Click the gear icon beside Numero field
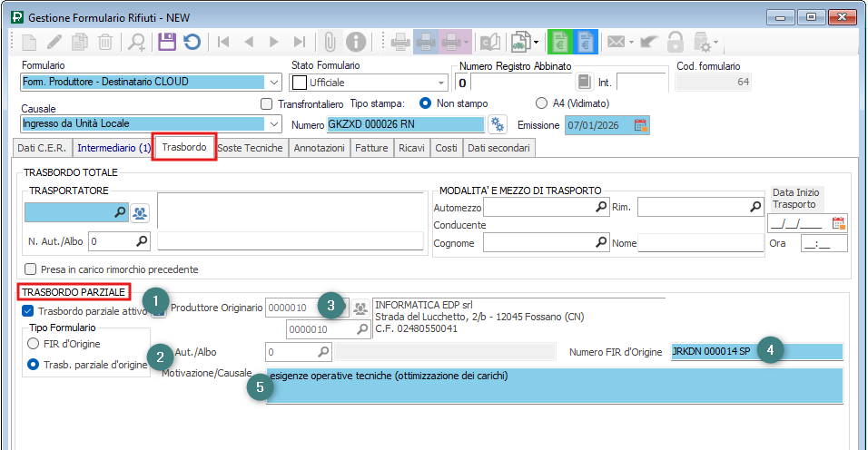The width and height of the screenshot is (868, 450). (497, 124)
